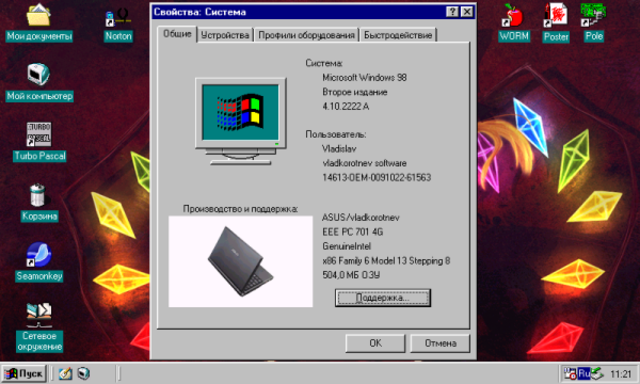Confirm with the OK button
This screenshot has height=384, width=640.
coord(375,343)
